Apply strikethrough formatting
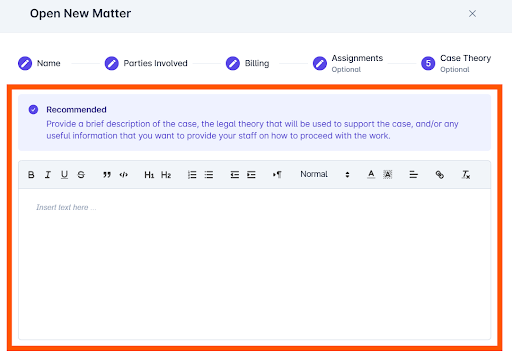This screenshot has height=360, width=512. coord(81,175)
